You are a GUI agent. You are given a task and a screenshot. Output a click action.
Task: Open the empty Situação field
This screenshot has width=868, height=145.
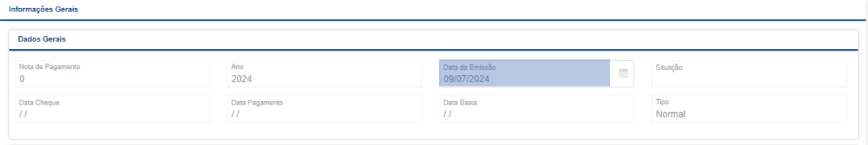coord(749,74)
